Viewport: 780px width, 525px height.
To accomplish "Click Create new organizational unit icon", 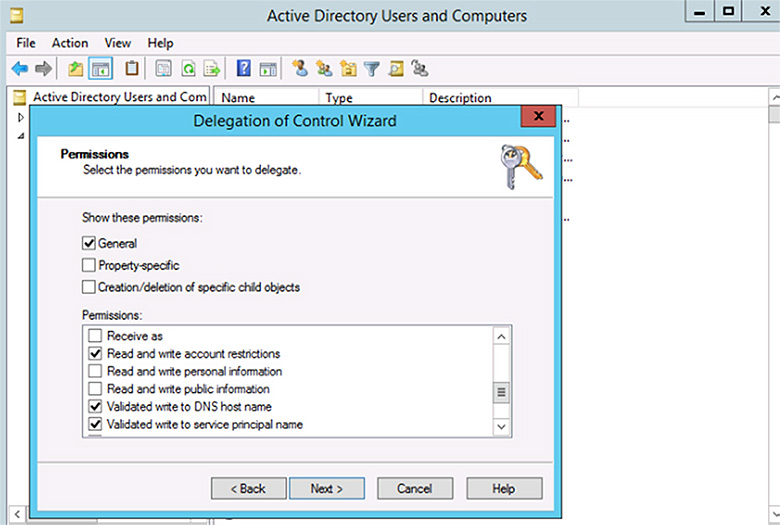I will click(348, 69).
